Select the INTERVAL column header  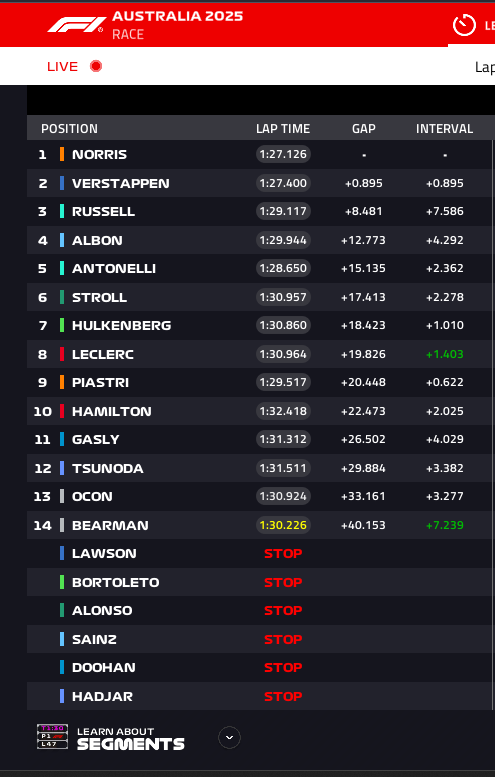click(x=444, y=129)
